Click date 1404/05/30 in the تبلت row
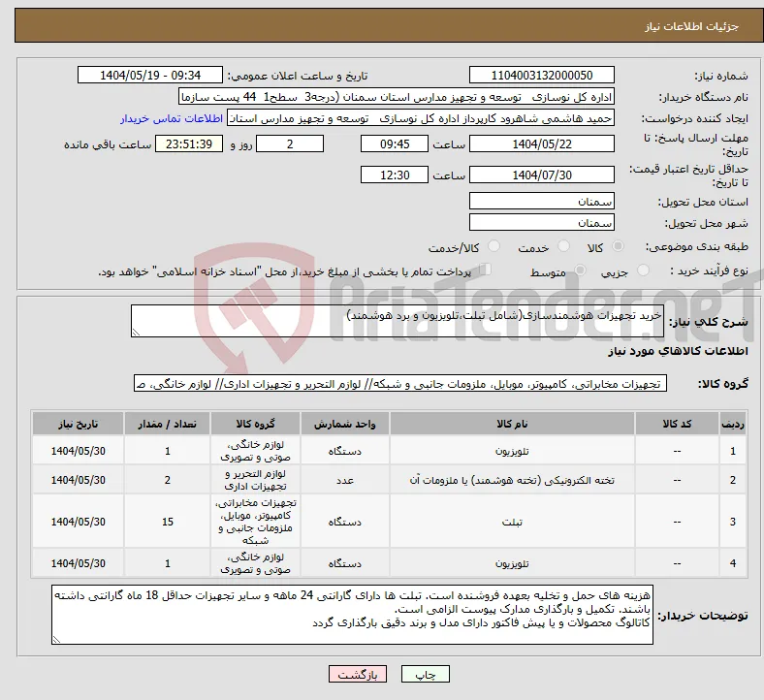Image resolution: width=764 pixels, height=700 pixels. coord(78,522)
